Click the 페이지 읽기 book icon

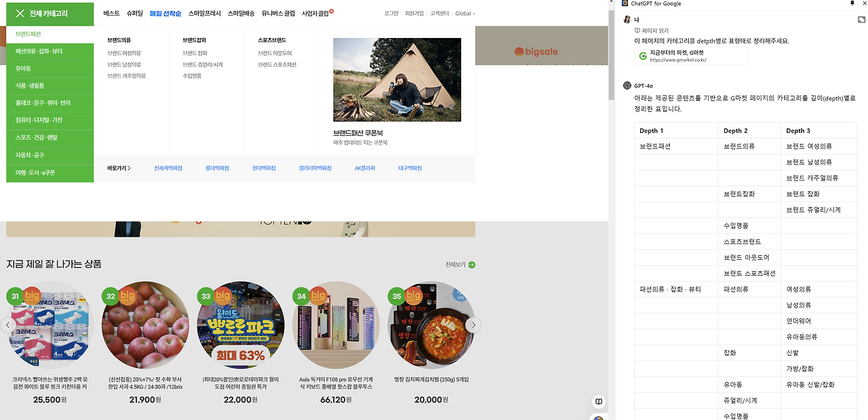[637, 31]
